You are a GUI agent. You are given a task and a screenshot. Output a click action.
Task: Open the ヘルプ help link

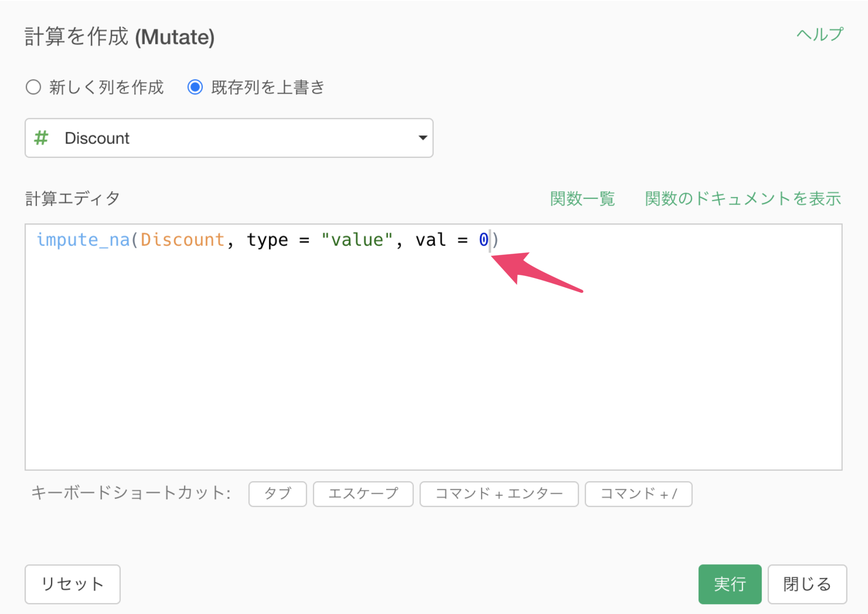819,35
